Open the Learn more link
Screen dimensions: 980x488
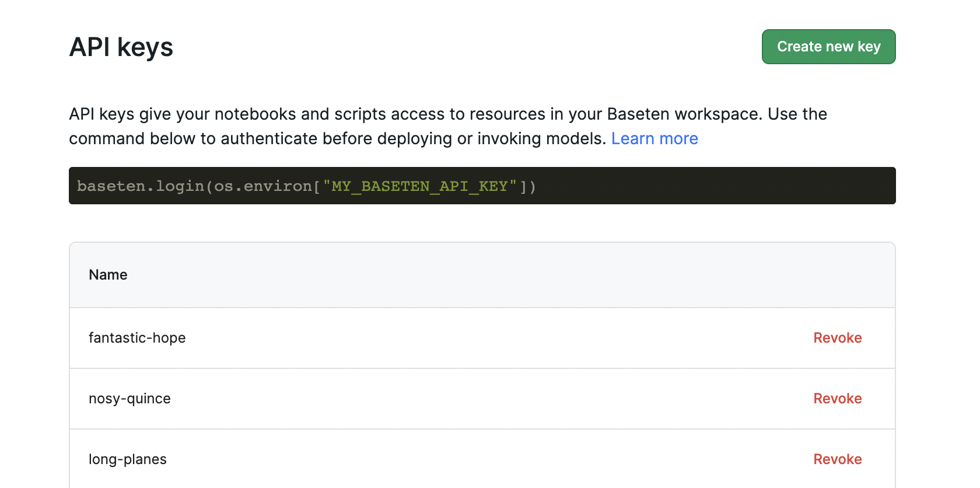click(654, 138)
